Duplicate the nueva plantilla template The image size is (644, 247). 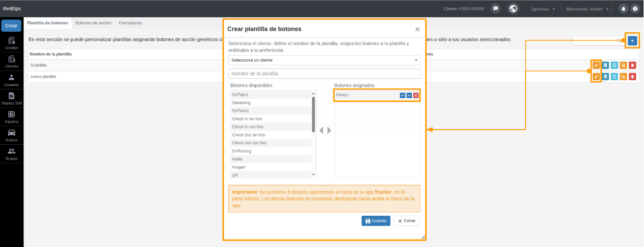tap(623, 76)
